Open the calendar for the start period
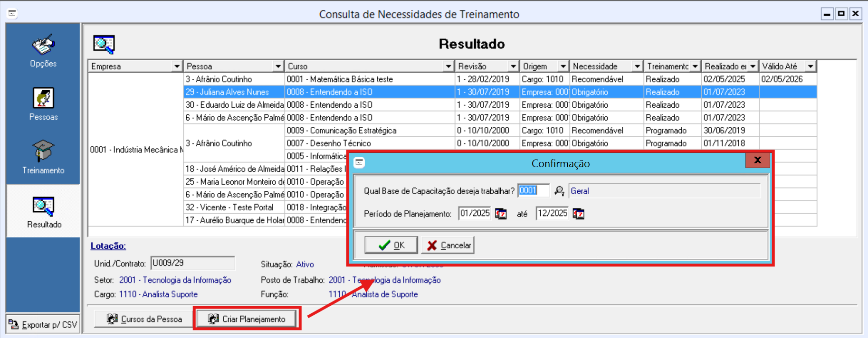Image resolution: width=868 pixels, height=338 pixels. click(x=501, y=214)
